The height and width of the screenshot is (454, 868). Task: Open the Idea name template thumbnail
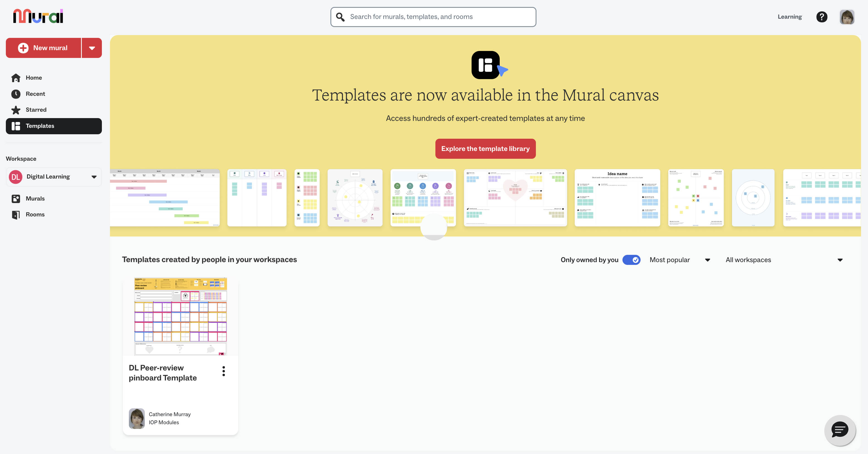[x=617, y=198]
